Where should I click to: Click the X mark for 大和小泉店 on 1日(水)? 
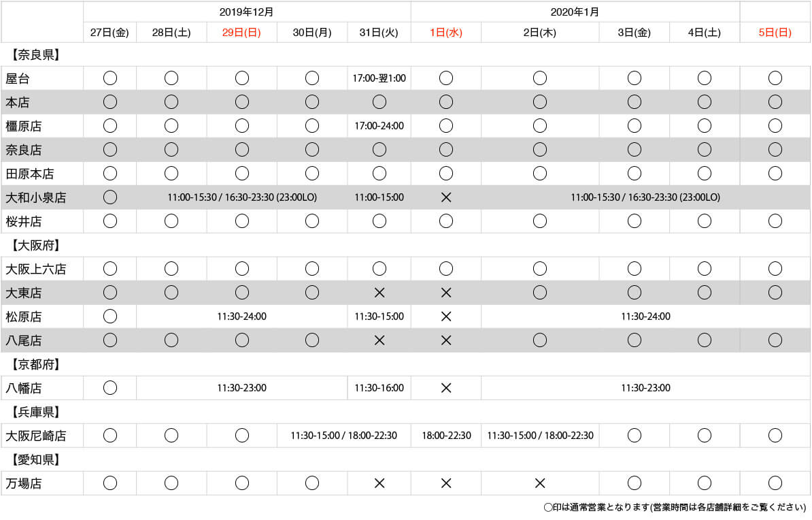click(446, 197)
